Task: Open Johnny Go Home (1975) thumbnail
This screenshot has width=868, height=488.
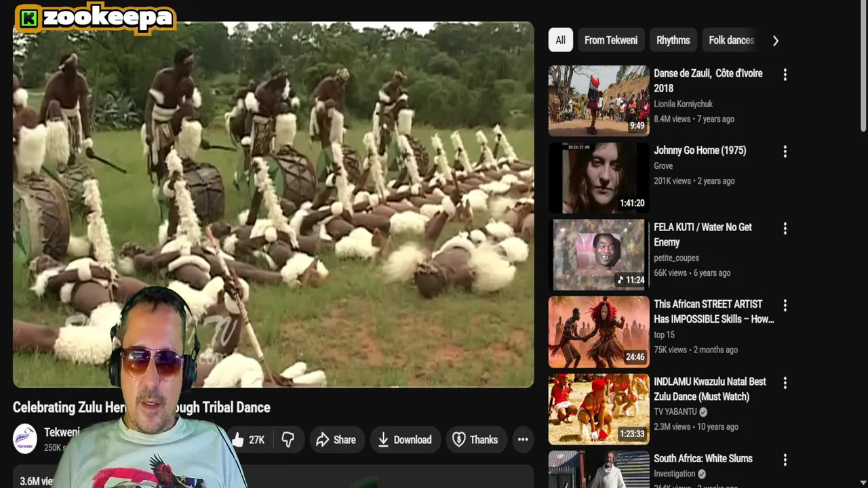Action: pyautogui.click(x=599, y=178)
